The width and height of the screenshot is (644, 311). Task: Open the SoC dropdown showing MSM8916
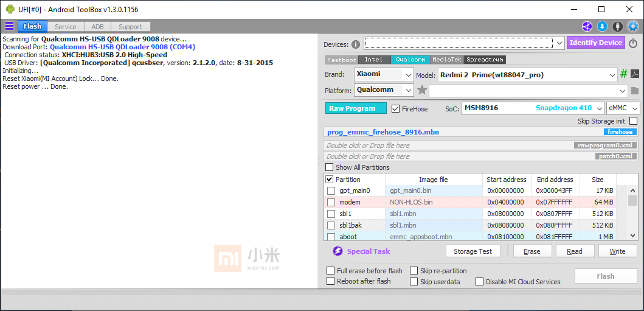(x=600, y=108)
